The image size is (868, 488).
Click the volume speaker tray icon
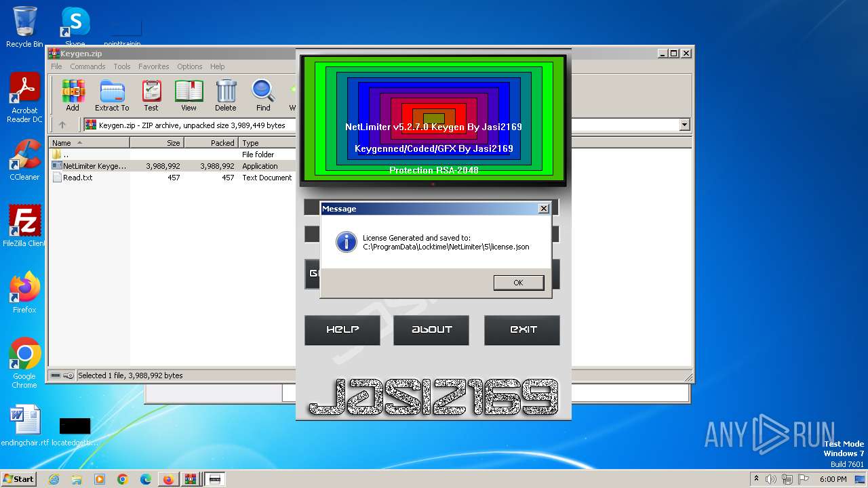point(771,479)
